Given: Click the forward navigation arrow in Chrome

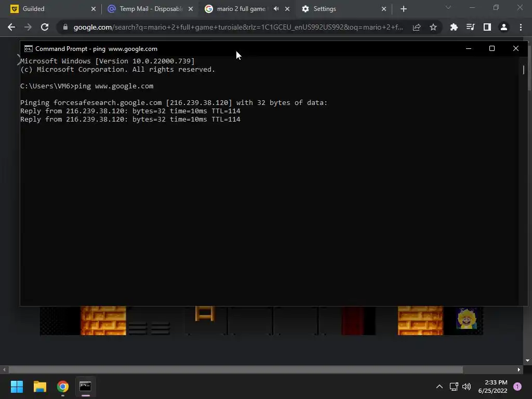Looking at the screenshot, I should 28,27.
